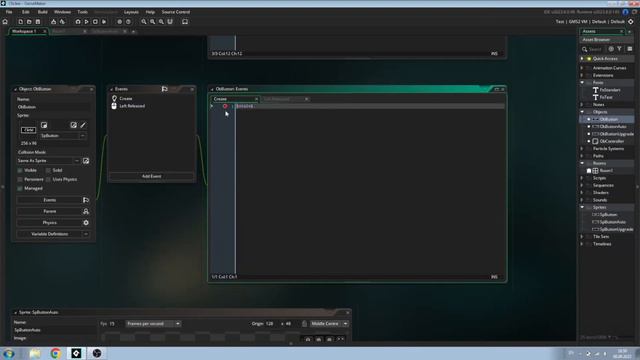
Task: Open the Layouts menu
Action: pos(131,12)
